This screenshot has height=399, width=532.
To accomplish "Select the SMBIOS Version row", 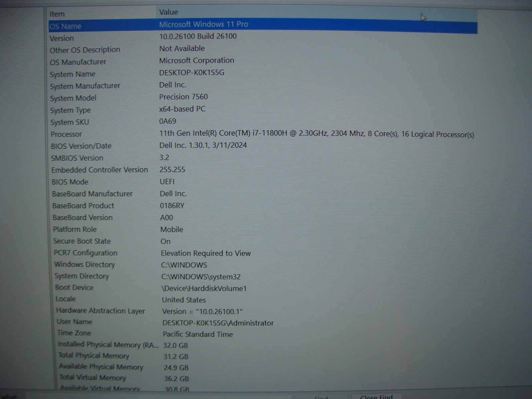I will point(77,158).
